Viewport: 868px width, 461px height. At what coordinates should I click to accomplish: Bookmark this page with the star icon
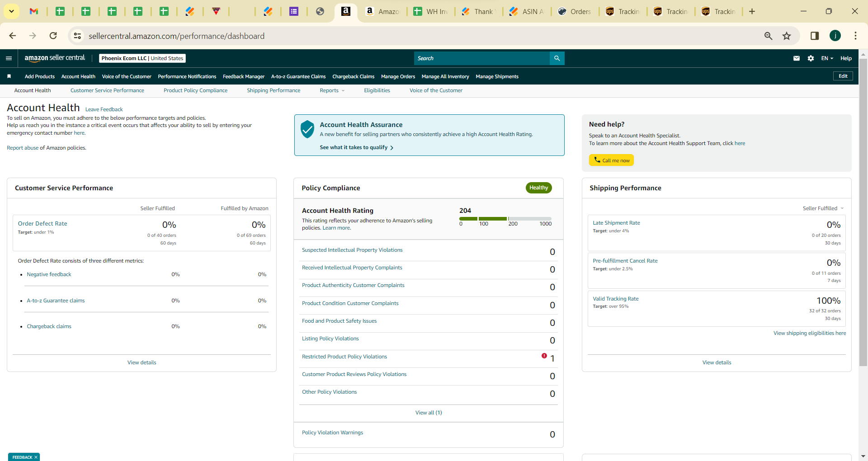(x=787, y=36)
